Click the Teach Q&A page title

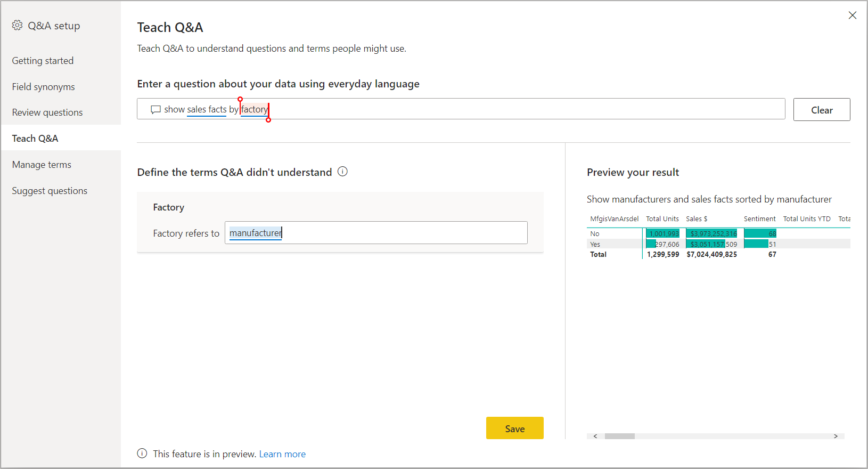pyautogui.click(x=170, y=27)
